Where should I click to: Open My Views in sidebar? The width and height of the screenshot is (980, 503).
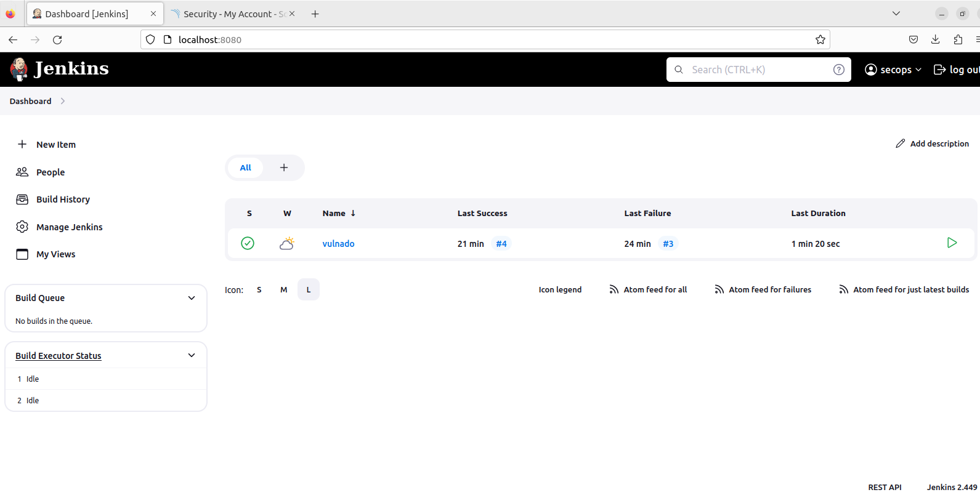click(55, 254)
